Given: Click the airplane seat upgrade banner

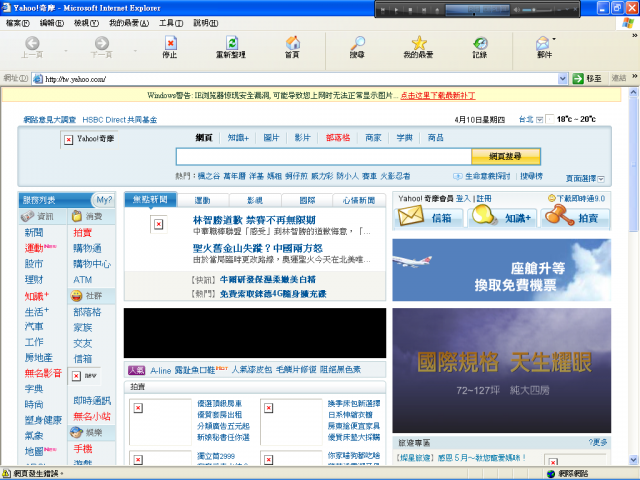Looking at the screenshot, I should 502,270.
